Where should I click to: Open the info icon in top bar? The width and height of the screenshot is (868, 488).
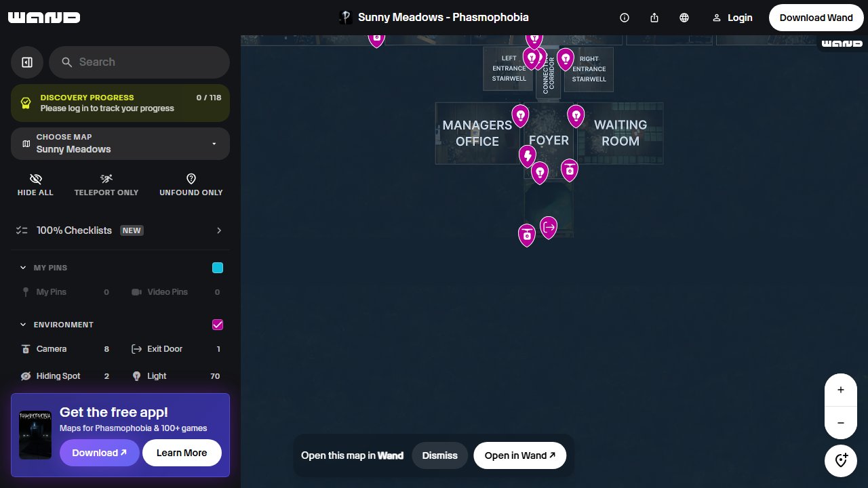625,18
